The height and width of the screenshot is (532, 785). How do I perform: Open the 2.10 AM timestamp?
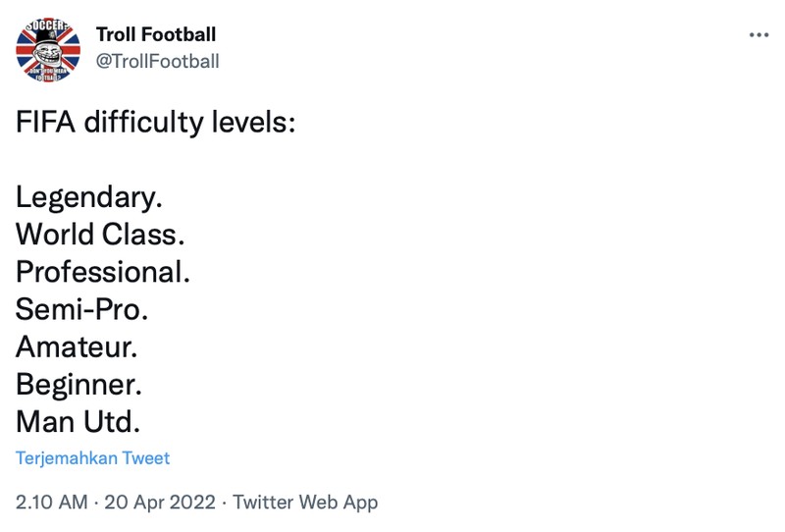point(52,502)
